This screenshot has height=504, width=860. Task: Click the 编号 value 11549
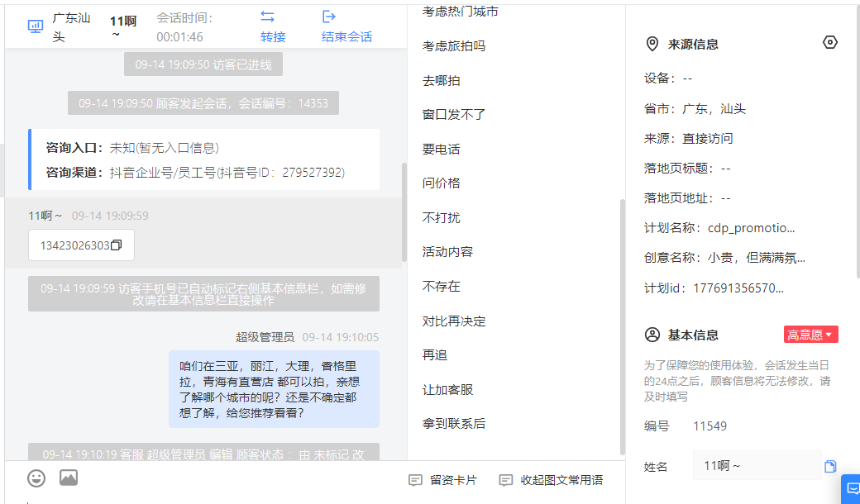coord(709,426)
